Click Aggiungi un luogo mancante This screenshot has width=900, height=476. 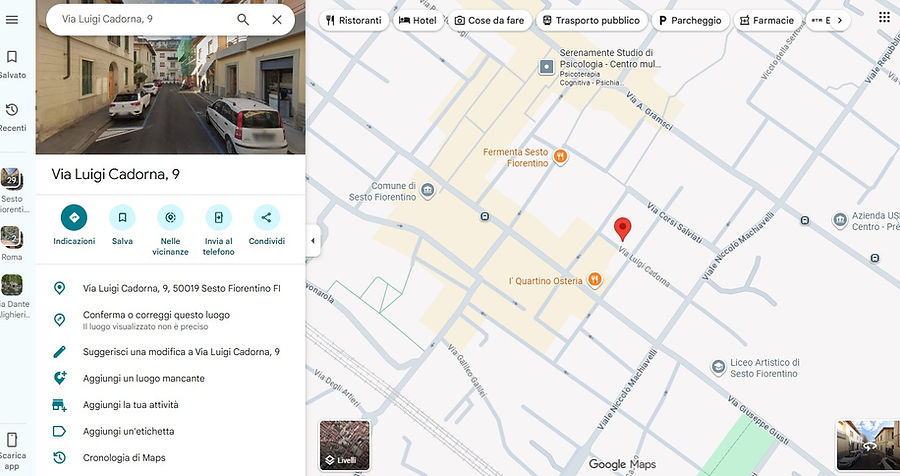[170, 378]
